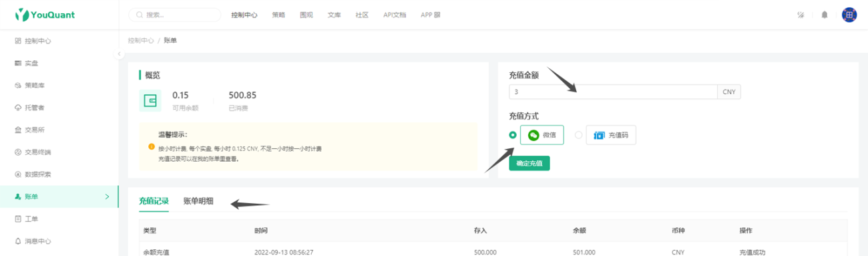
Task: Open the user avatar menu
Action: pyautogui.click(x=849, y=15)
